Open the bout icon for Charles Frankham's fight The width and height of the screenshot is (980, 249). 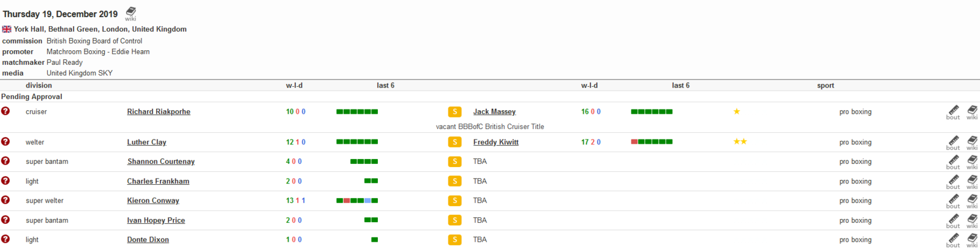(x=953, y=182)
